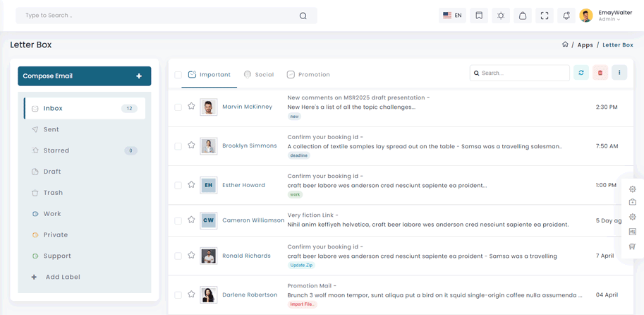
Task: Open the shopping bag icon in header
Action: 523,16
